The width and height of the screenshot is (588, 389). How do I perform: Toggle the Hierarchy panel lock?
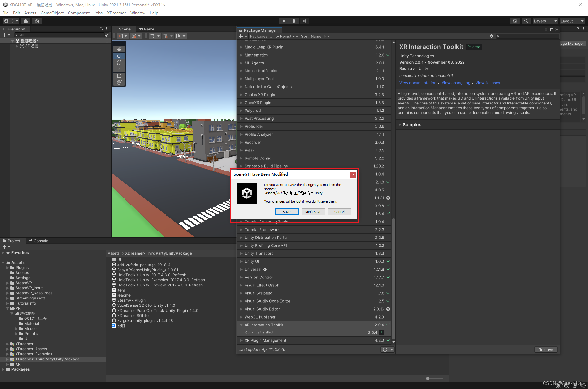[x=101, y=29]
